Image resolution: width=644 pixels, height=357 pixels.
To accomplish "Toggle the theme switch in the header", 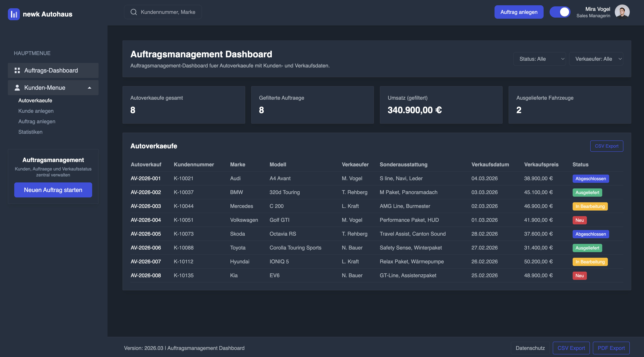I will (560, 12).
